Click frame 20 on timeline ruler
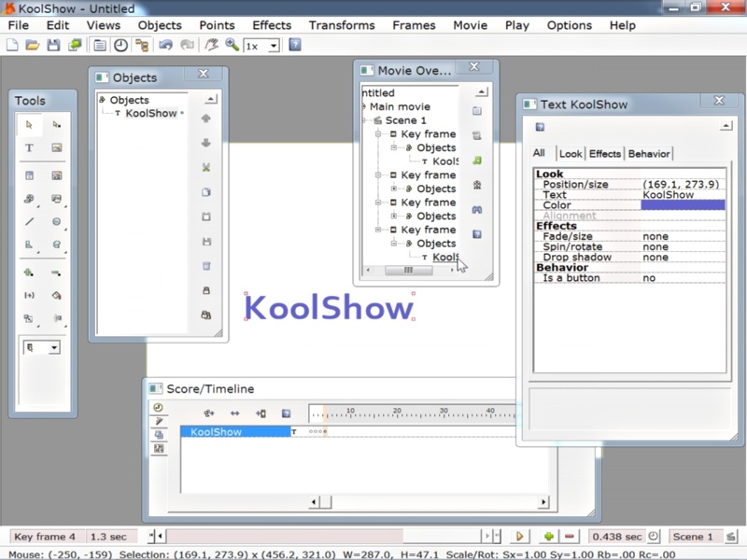The image size is (747, 560). [397, 413]
